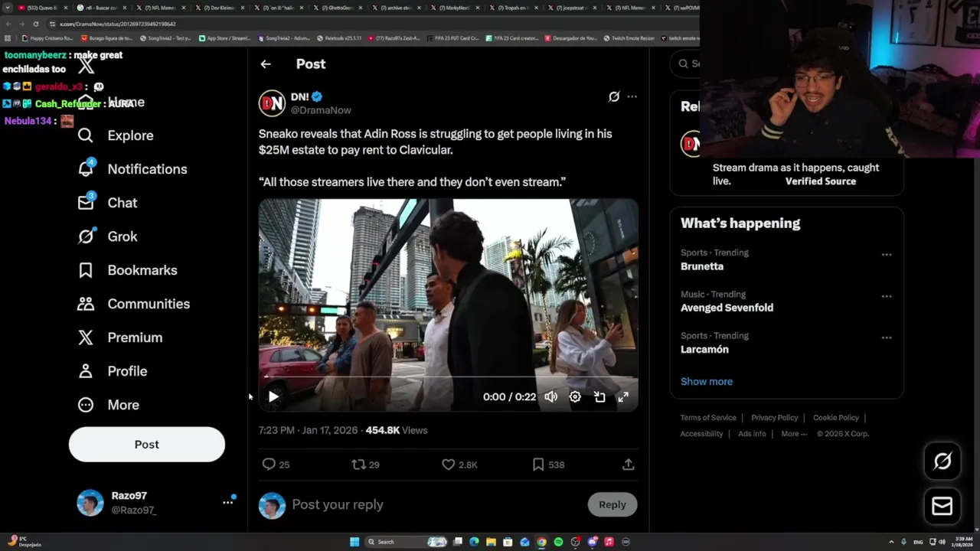Expand the footer More ··· menu

[x=794, y=434]
